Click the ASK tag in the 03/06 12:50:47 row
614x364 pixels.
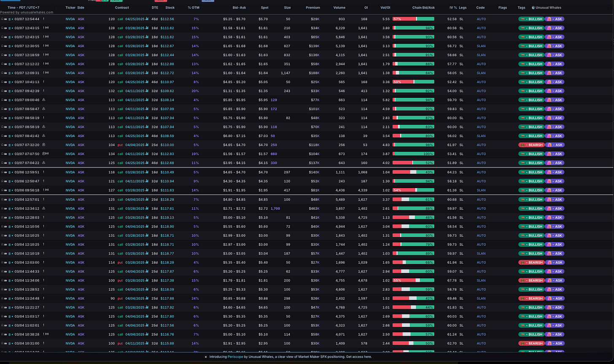pos(555,181)
